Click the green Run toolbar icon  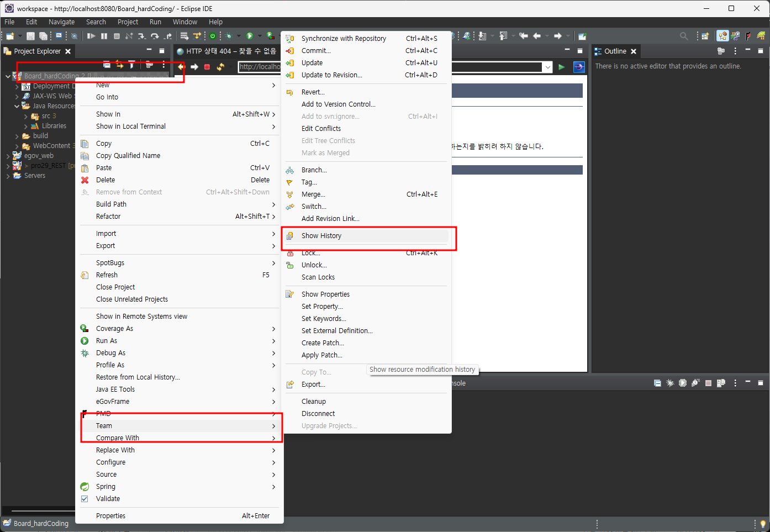pos(250,36)
